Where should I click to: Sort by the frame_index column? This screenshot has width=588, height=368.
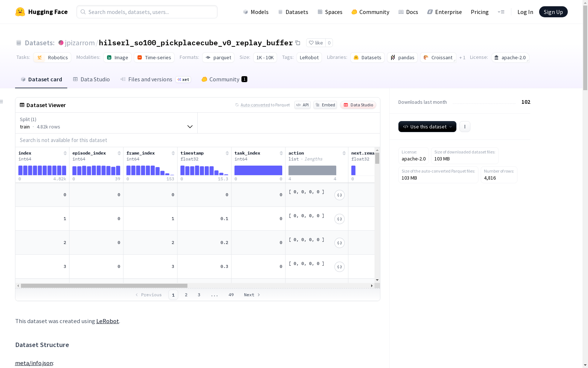[173, 153]
